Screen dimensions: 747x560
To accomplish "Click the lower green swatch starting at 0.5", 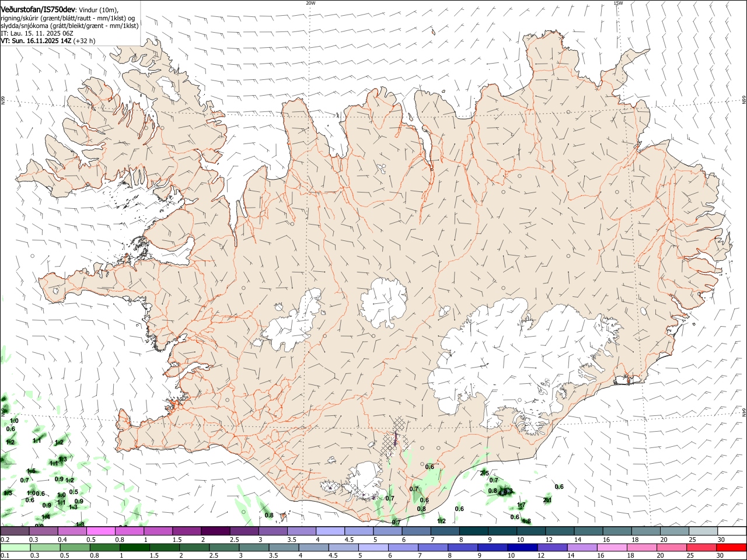I will (75, 547).
